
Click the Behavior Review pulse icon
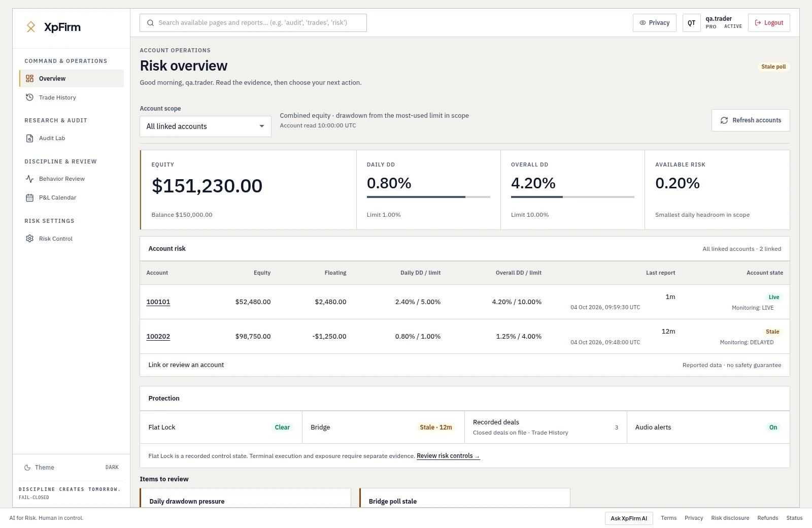point(30,179)
